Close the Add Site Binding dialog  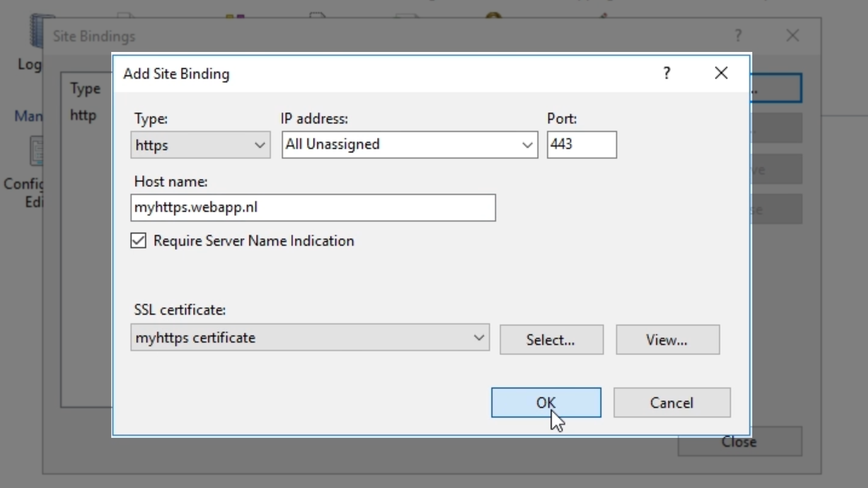[x=721, y=73]
